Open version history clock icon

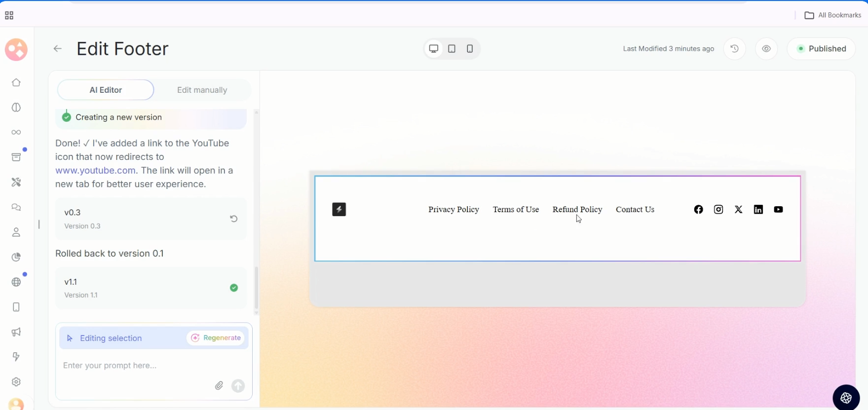(734, 48)
